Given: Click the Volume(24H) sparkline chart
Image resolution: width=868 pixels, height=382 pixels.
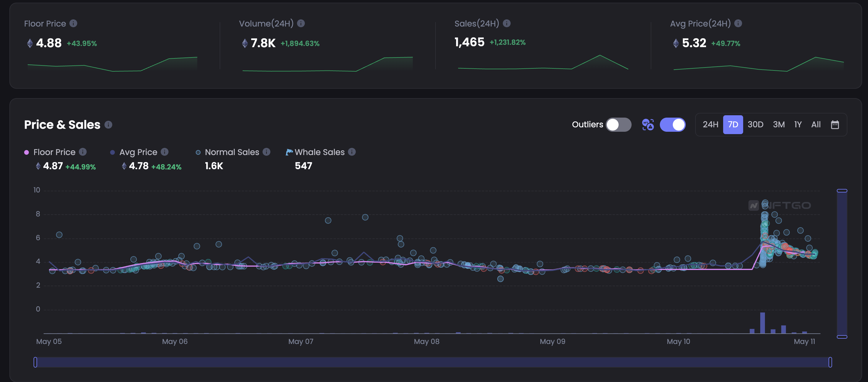Looking at the screenshot, I should click(327, 64).
